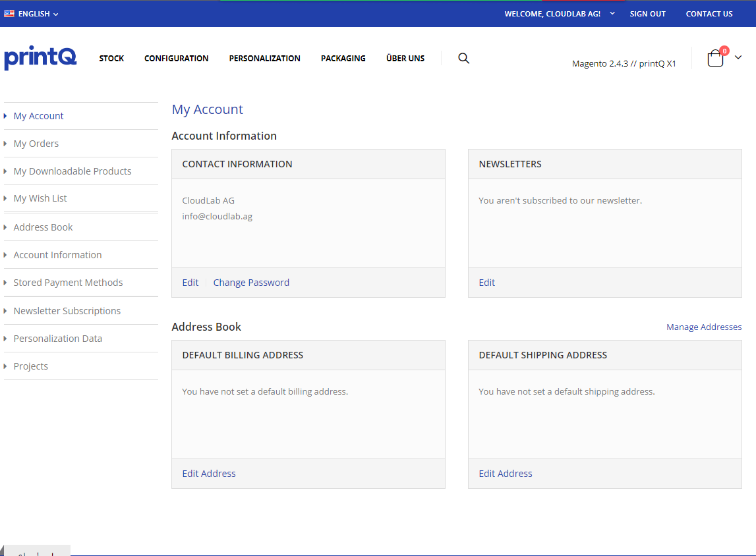Open Personalization Data
The width and height of the screenshot is (756, 556).
tap(58, 339)
